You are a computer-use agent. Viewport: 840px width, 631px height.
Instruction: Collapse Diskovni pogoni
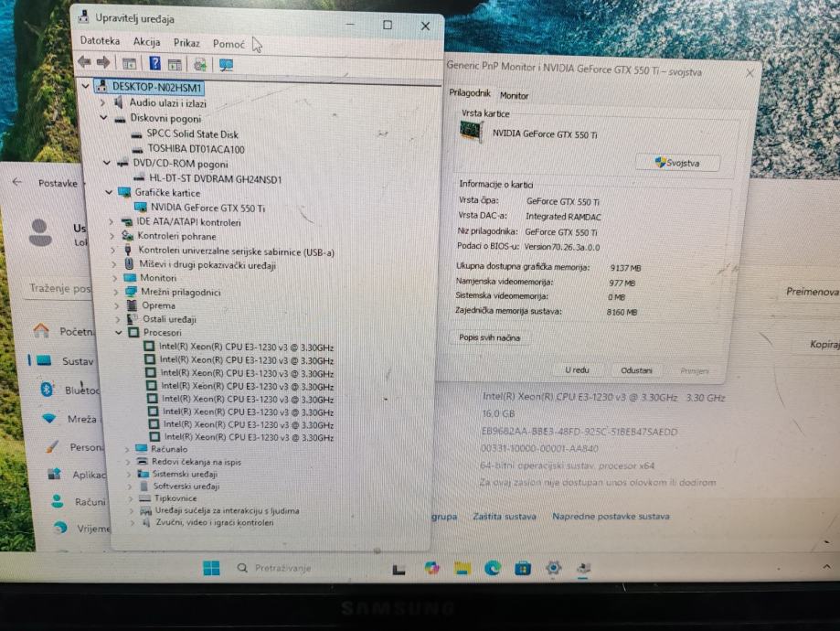pos(103,117)
